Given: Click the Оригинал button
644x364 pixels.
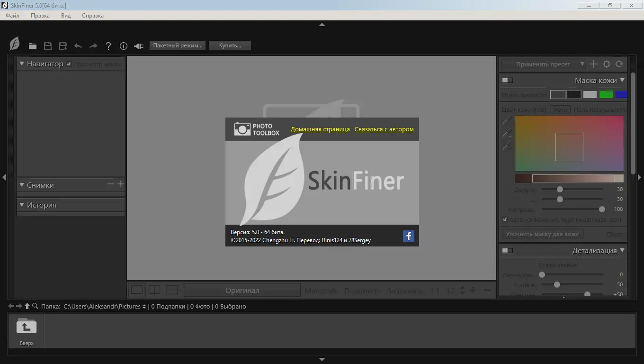Looking at the screenshot, I should tap(242, 290).
